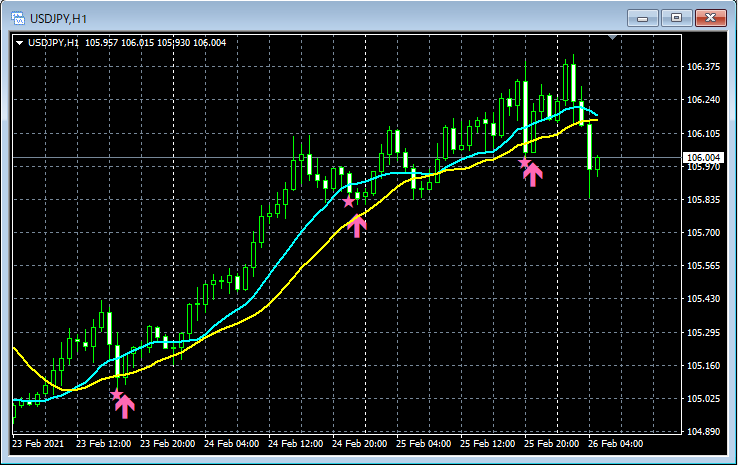Image resolution: width=739 pixels, height=465 pixels.
Task: Click the pink up arrow near 25 Feb 20:00
Action: tap(533, 174)
